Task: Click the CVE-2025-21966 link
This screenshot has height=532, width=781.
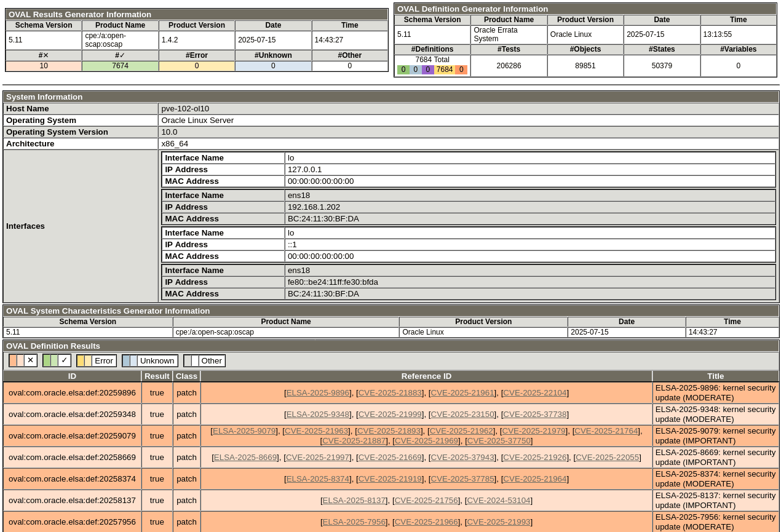Action: click(x=427, y=522)
